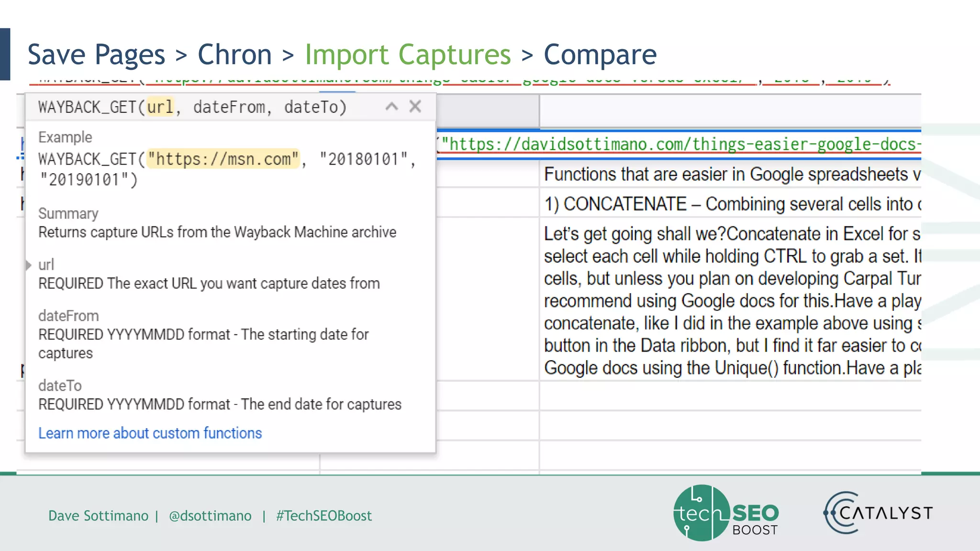Click 'The end date for captures' description
Screen dimensions: 980x551
pyautogui.click(x=321, y=404)
